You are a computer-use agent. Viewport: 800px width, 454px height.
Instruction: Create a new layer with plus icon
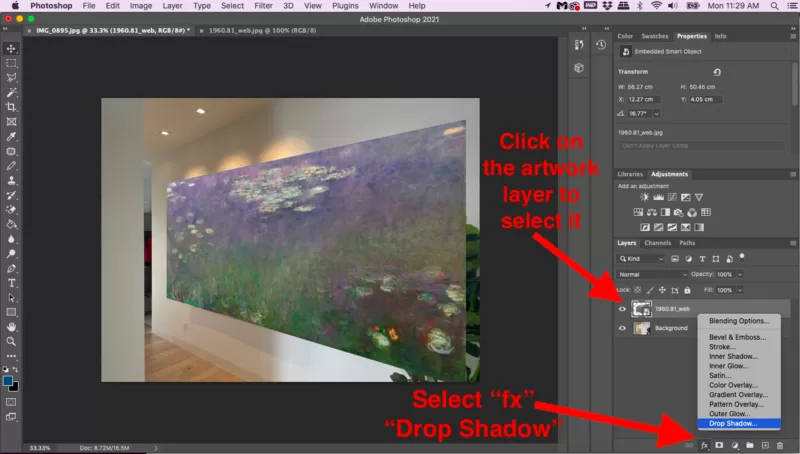[x=765, y=445]
